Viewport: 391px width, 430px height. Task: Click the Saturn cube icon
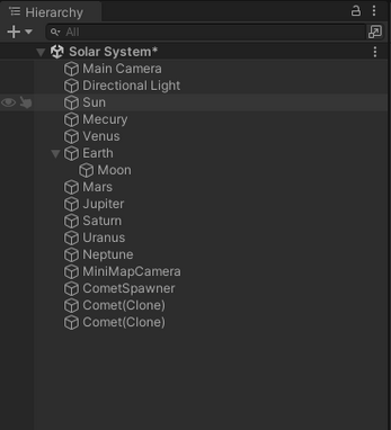[x=71, y=221]
